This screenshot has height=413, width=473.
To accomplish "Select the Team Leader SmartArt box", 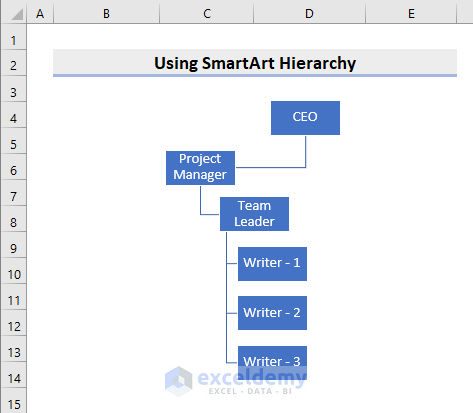I will 254,214.
